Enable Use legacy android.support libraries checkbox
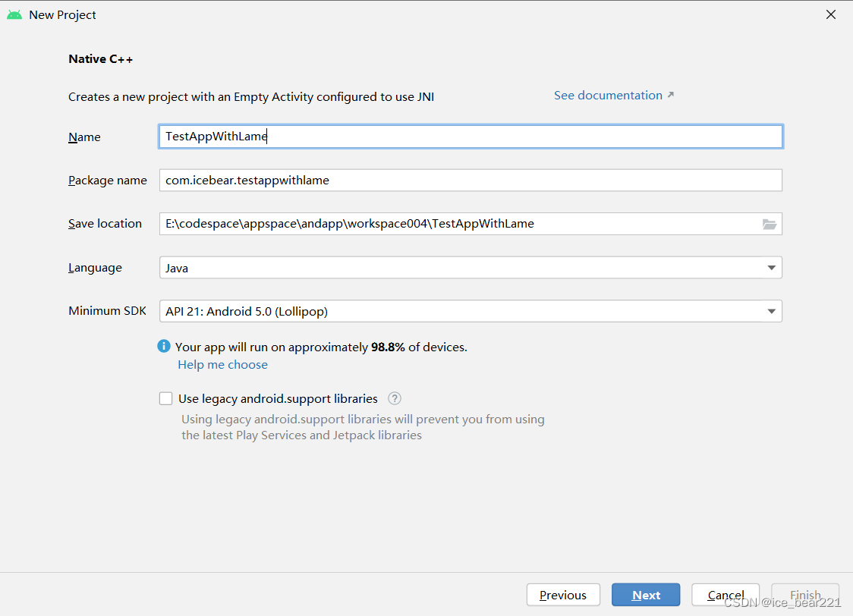The height and width of the screenshot is (616, 853). coord(166,398)
